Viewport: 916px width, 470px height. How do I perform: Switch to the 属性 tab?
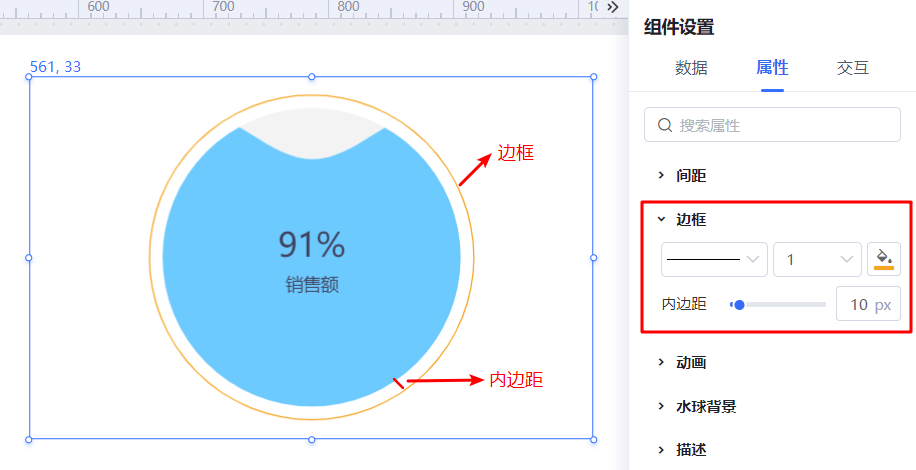772,68
